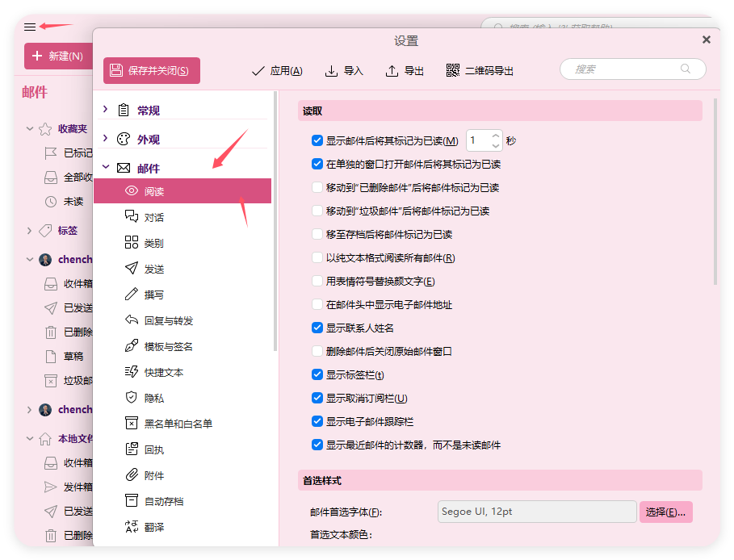This screenshot has height=560, width=734.
Task: Select 回执 label in settings tree
Action: 154,449
